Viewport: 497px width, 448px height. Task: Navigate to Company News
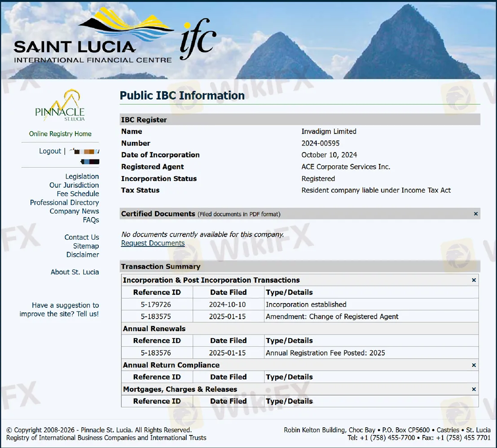click(74, 211)
